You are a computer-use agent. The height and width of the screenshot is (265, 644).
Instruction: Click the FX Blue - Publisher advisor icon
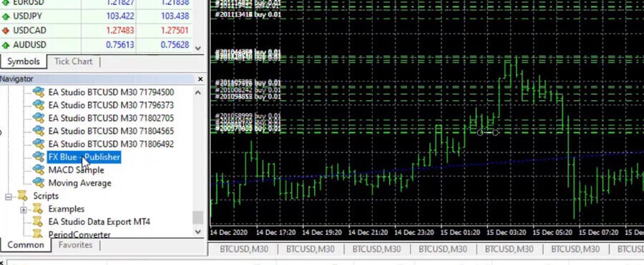38,157
